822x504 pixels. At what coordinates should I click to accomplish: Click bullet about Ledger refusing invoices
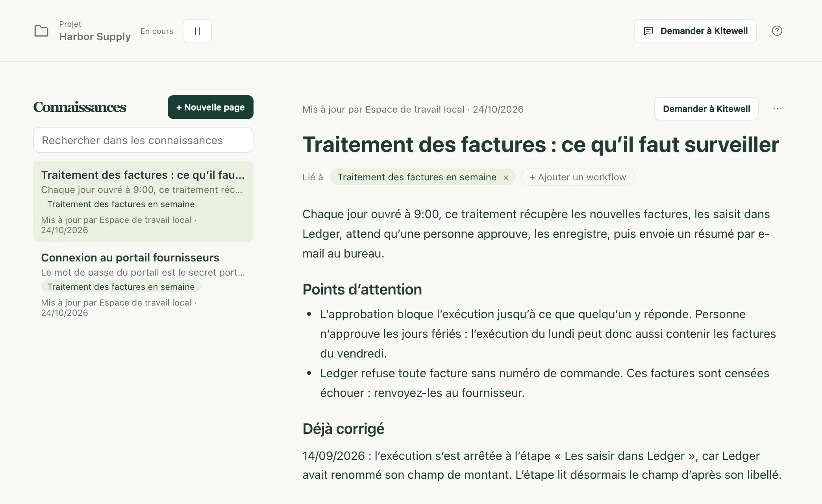click(544, 383)
